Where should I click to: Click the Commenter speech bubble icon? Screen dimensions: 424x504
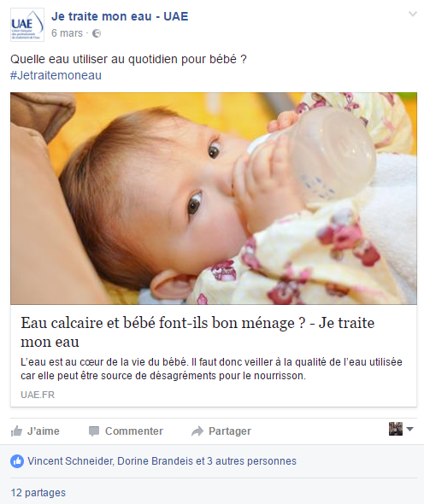click(94, 431)
